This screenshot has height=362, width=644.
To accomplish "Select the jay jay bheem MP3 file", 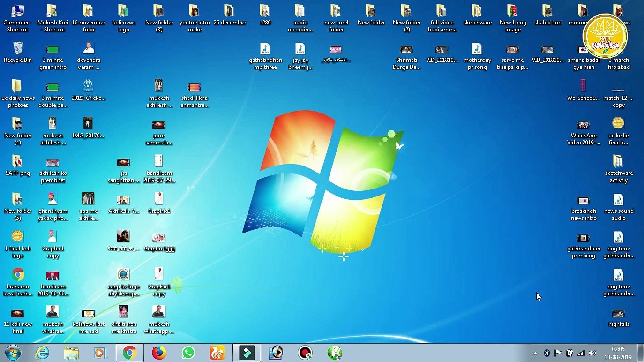I will pyautogui.click(x=300, y=56).
